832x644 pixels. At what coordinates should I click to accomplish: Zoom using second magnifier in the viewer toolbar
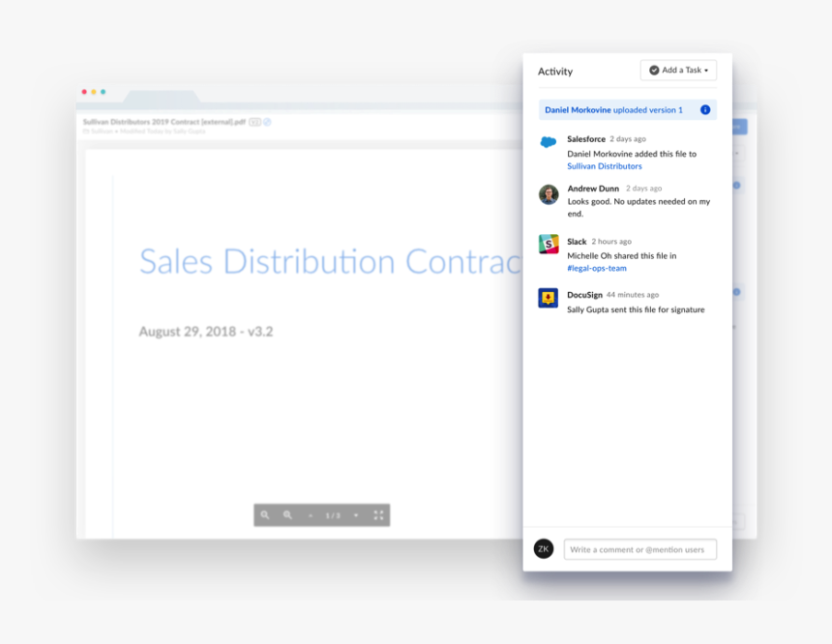pos(287,515)
